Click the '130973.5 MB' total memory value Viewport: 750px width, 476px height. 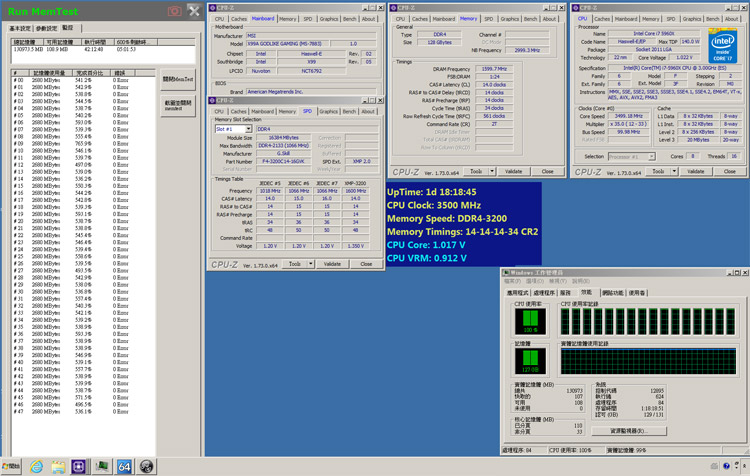pos(28,49)
